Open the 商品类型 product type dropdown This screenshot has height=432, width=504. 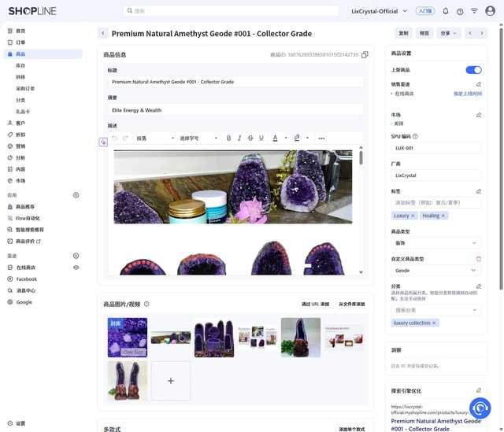pyautogui.click(x=435, y=243)
